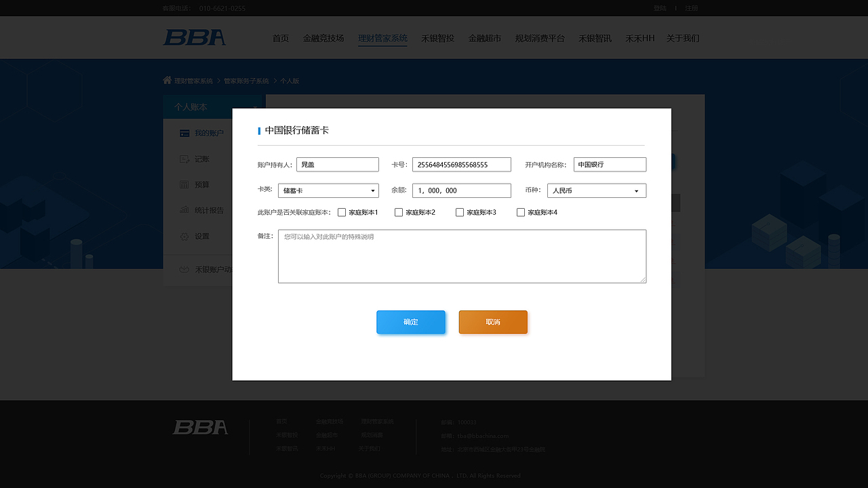
Task: Open the 币种 dropdown showing 人民币
Action: (597, 190)
